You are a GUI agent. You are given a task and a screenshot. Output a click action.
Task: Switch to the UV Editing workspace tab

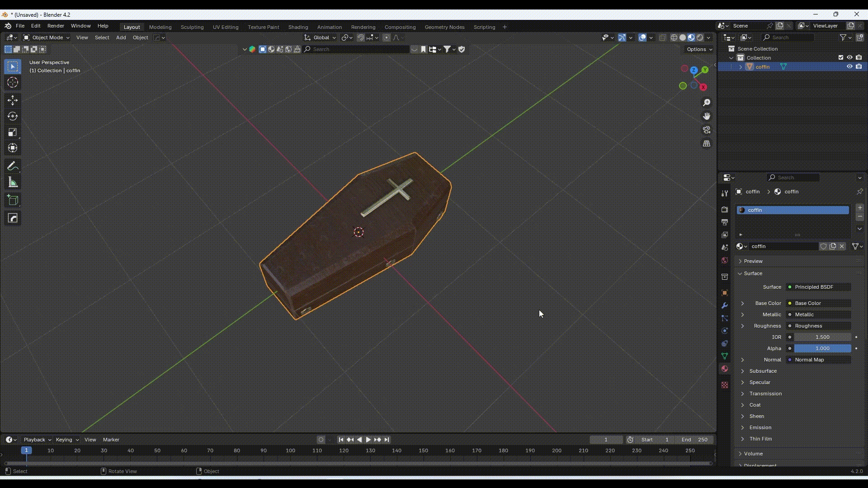pos(226,27)
